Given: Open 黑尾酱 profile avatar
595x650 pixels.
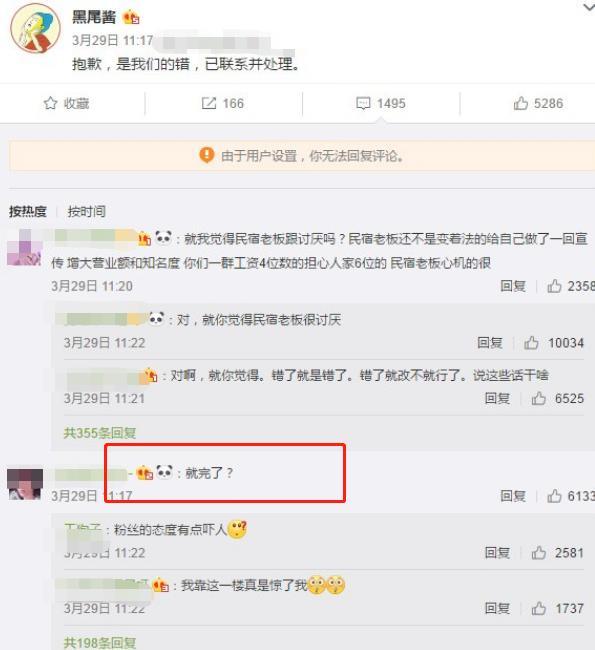Looking at the screenshot, I should click(x=35, y=28).
